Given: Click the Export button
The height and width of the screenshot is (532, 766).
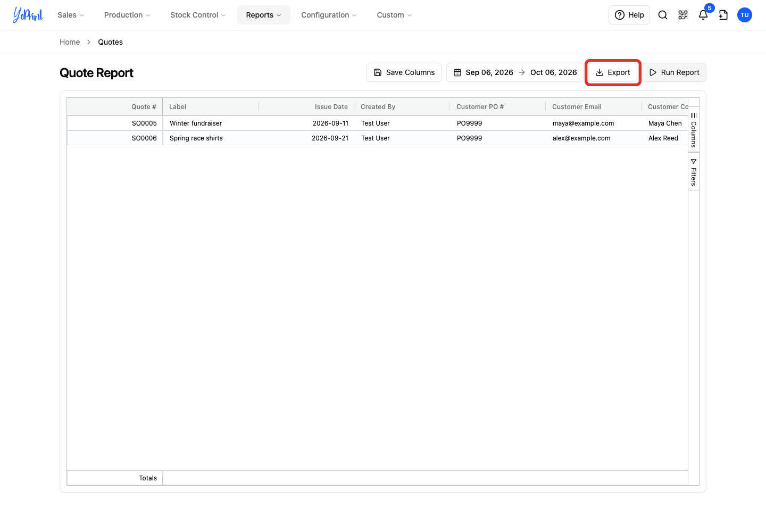Looking at the screenshot, I should click(x=613, y=72).
